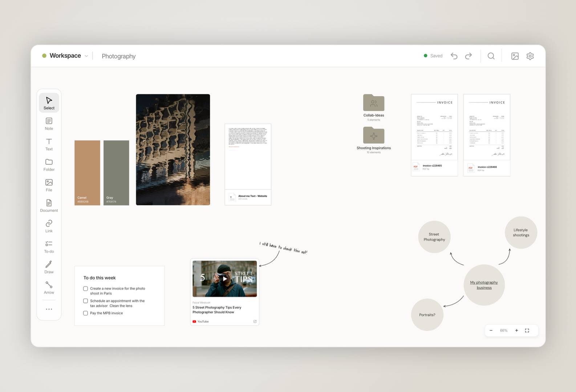Screen dimensions: 576x392
Task: Open the invoice-c228466 preview
Action: click(x=487, y=127)
